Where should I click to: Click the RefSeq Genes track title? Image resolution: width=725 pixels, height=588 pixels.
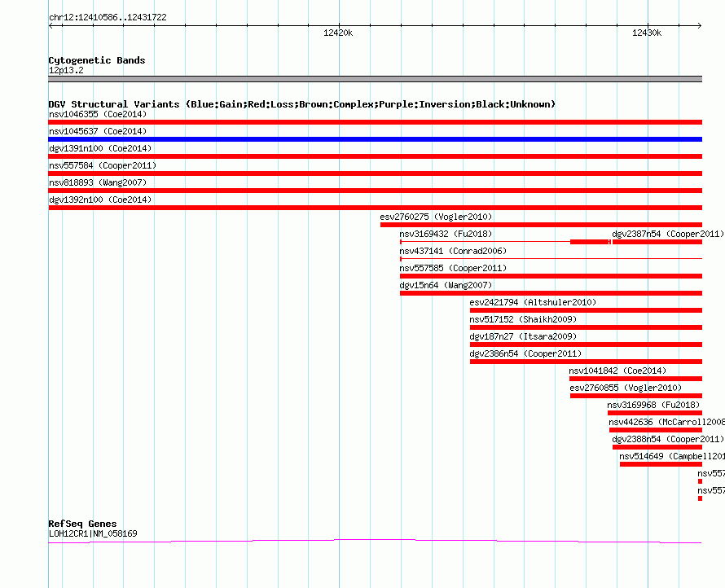(82, 524)
